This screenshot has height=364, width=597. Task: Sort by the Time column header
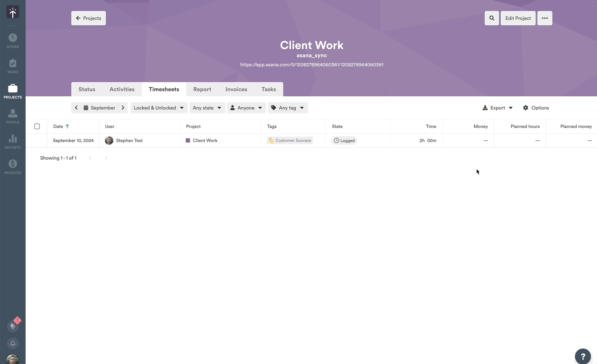[431, 126]
